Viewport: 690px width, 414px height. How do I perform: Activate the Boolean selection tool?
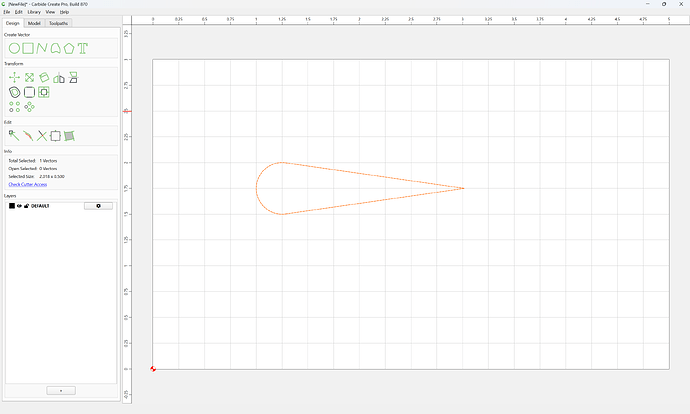[55, 136]
